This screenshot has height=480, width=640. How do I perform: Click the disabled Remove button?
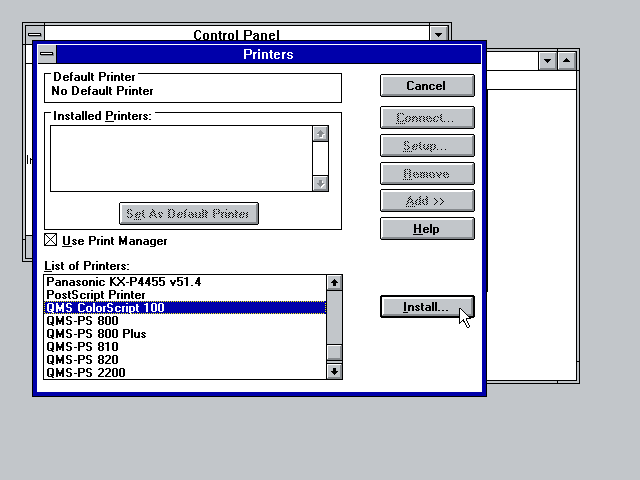point(427,174)
